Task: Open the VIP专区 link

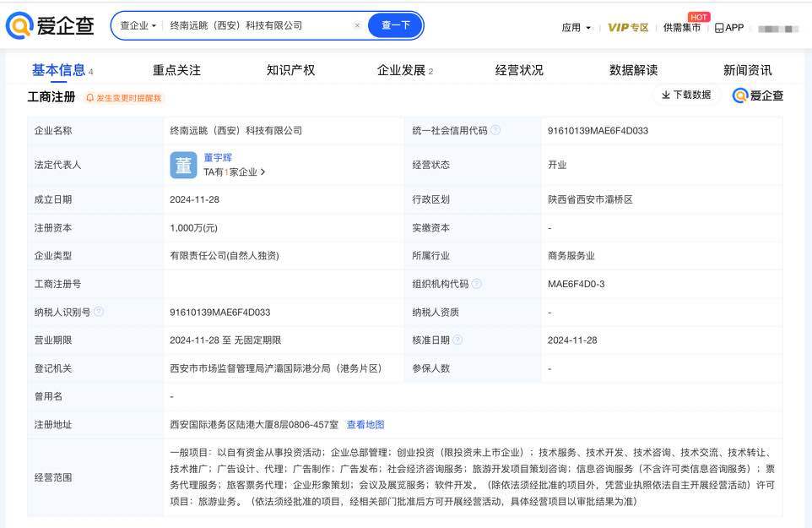Action: click(x=628, y=28)
